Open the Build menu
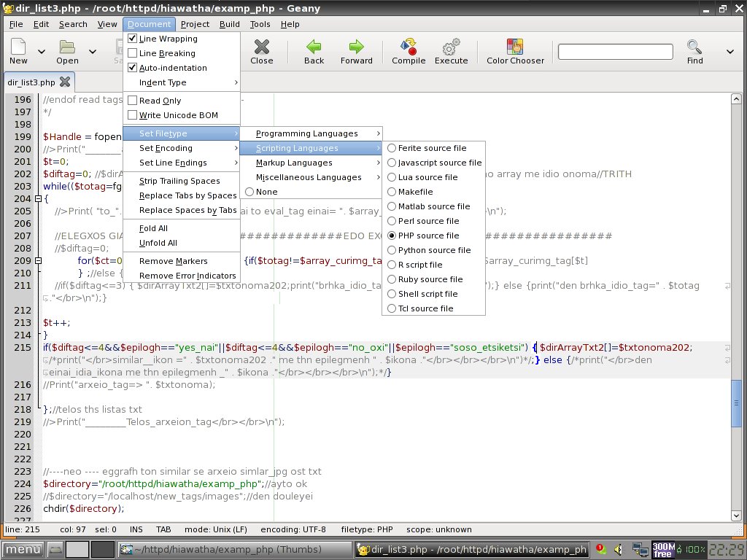 tap(230, 24)
